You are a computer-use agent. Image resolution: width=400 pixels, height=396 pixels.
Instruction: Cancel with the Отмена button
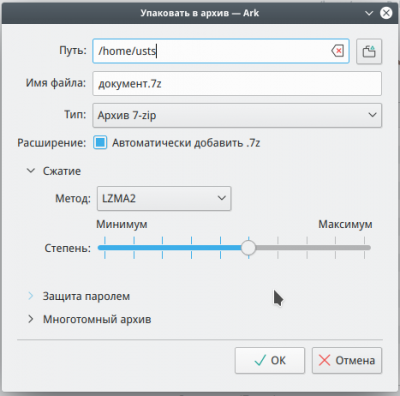click(347, 360)
